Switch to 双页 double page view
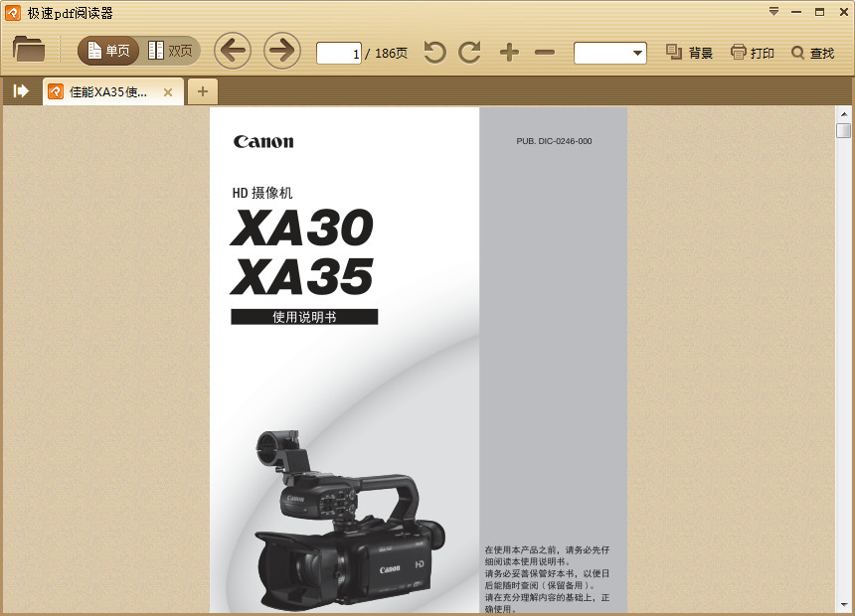The width and height of the screenshot is (855, 616). click(x=171, y=51)
